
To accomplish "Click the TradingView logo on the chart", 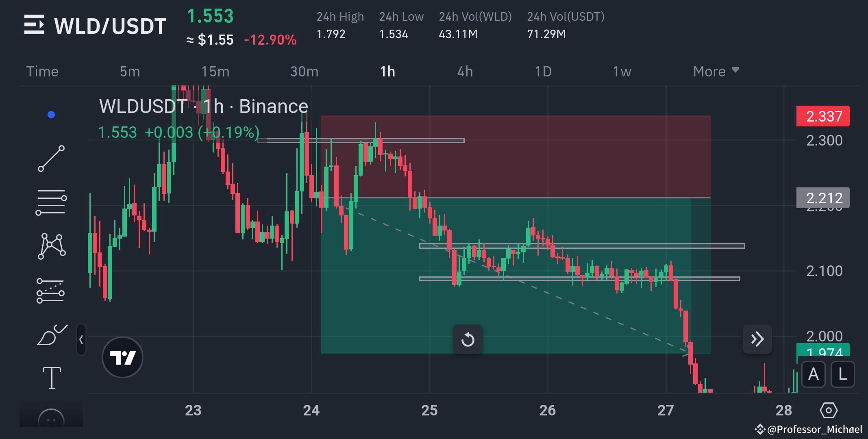I will [x=122, y=356].
